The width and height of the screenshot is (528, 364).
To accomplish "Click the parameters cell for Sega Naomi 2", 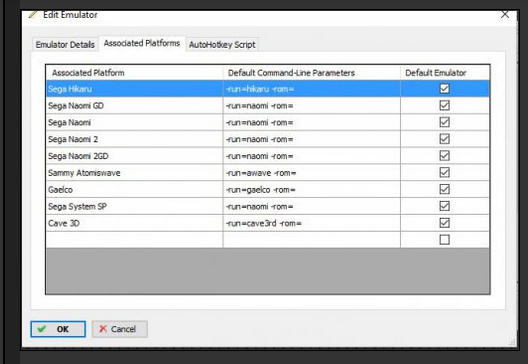I will pyautogui.click(x=311, y=139).
